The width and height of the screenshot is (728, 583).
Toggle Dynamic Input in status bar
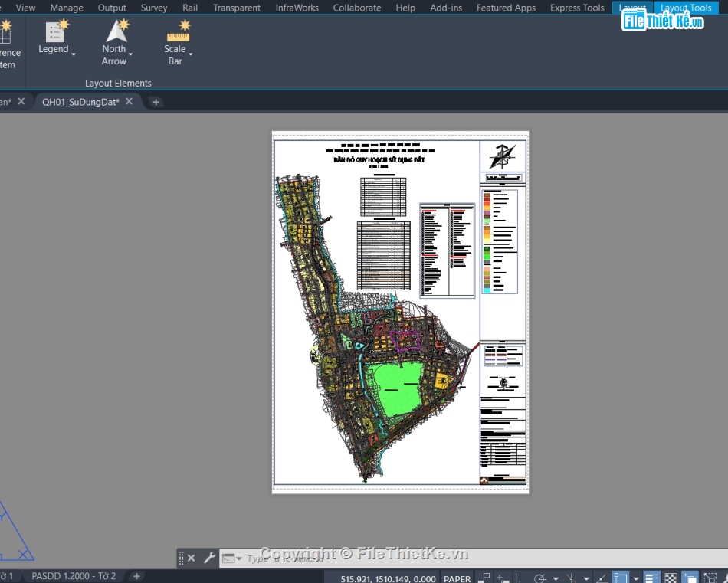coord(503,578)
